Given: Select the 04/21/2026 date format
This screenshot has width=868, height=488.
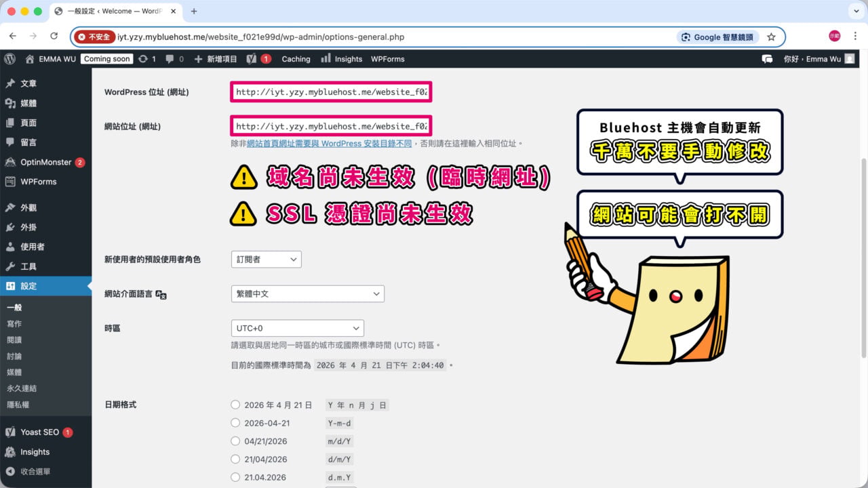Looking at the screenshot, I should pos(235,441).
